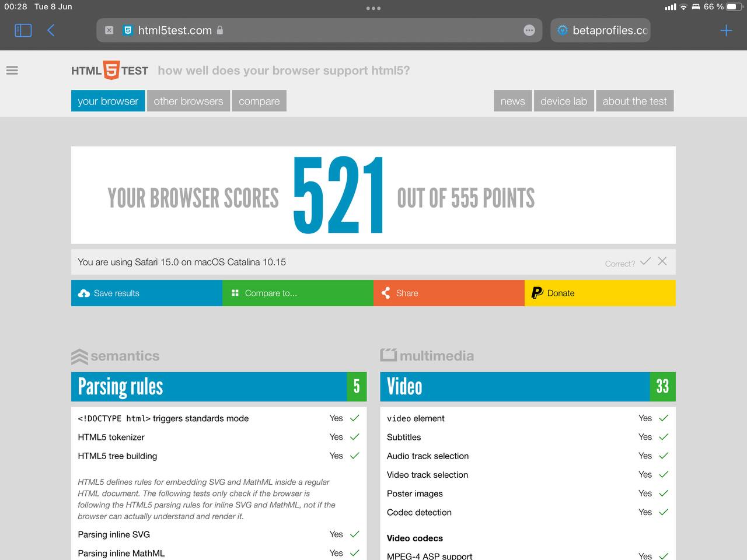Open 'about the test' page
747x560 pixels.
pyautogui.click(x=635, y=101)
